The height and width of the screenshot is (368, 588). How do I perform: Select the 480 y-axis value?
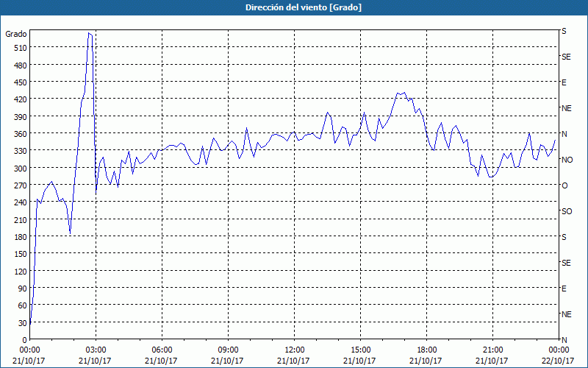[x=21, y=66]
